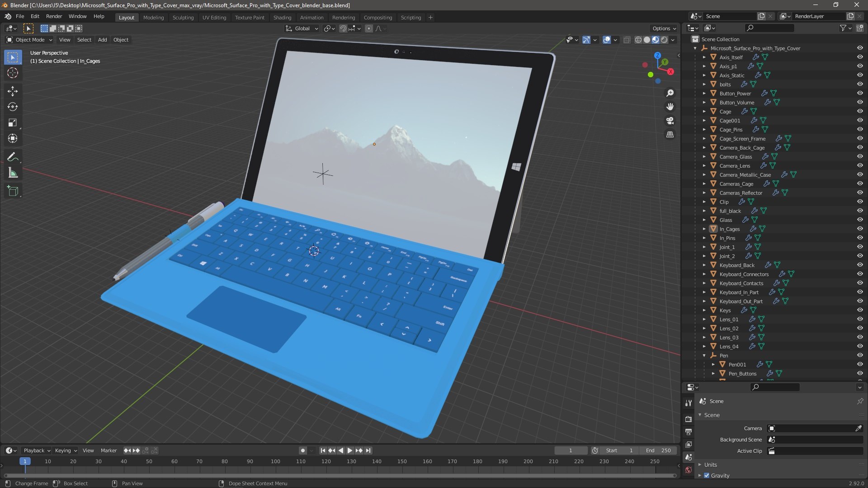
Task: Click the zoom view magnifier icon
Action: pos(670,93)
